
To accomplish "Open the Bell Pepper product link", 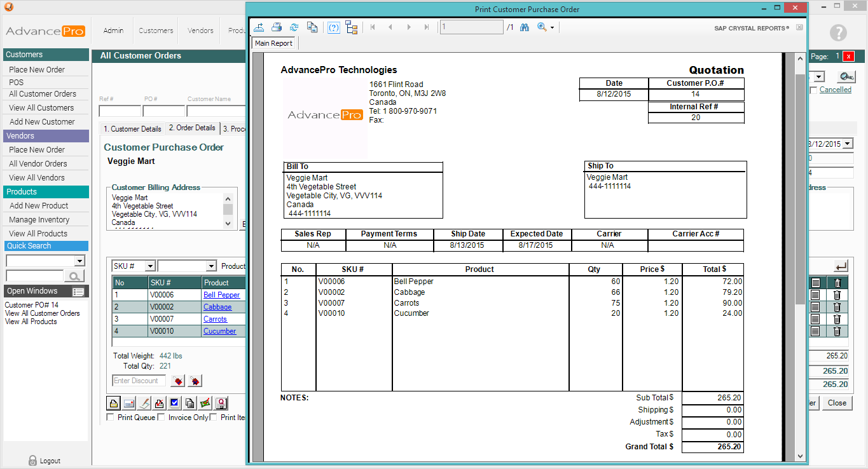I will pyautogui.click(x=221, y=295).
